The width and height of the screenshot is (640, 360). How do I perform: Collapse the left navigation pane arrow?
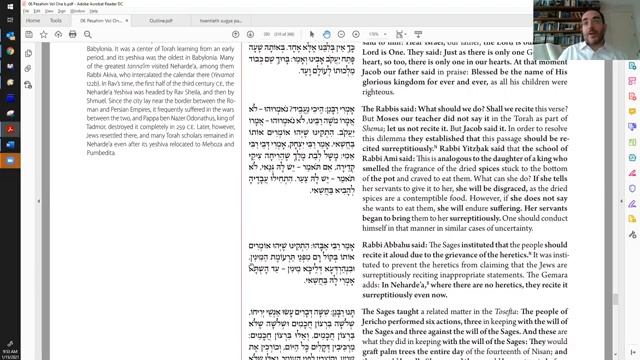coord(39,201)
